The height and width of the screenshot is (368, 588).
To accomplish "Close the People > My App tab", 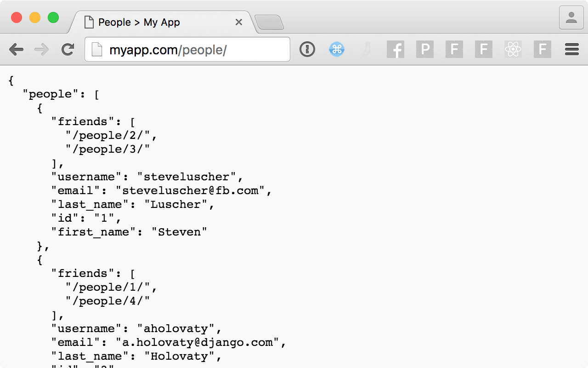I will pyautogui.click(x=238, y=22).
